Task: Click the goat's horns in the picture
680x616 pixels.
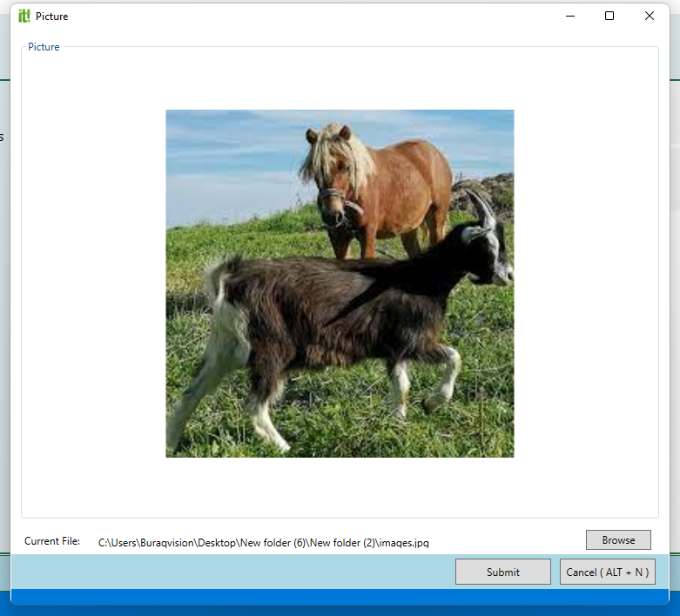Action: point(482,207)
